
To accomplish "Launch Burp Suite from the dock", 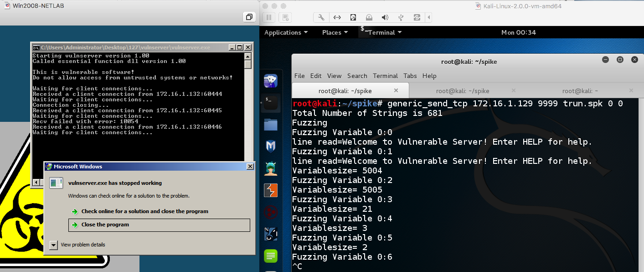I will click(x=271, y=190).
